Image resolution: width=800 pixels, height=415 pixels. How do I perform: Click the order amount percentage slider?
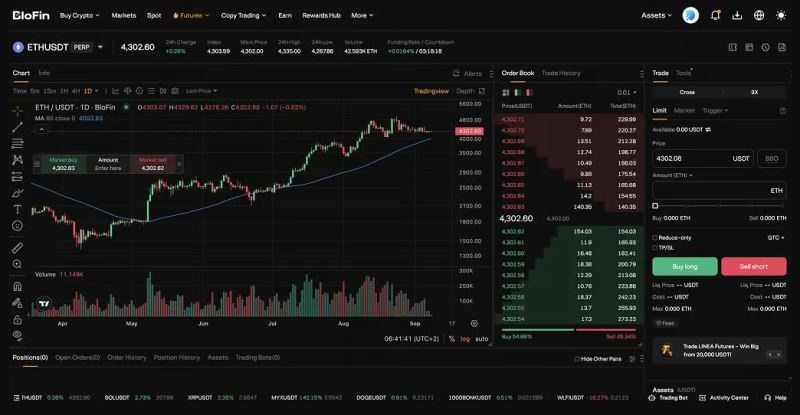[719, 206]
